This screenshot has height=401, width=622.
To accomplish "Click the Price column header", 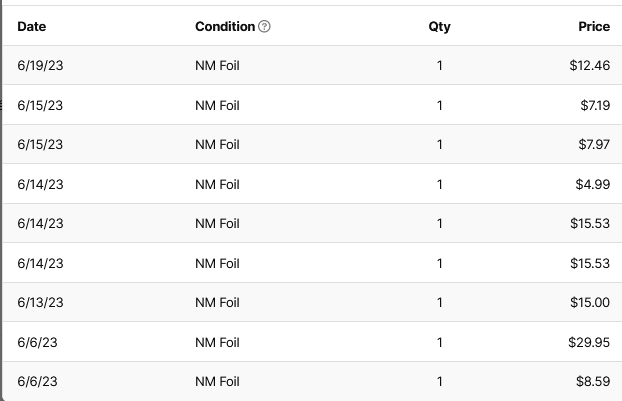I will [594, 27].
